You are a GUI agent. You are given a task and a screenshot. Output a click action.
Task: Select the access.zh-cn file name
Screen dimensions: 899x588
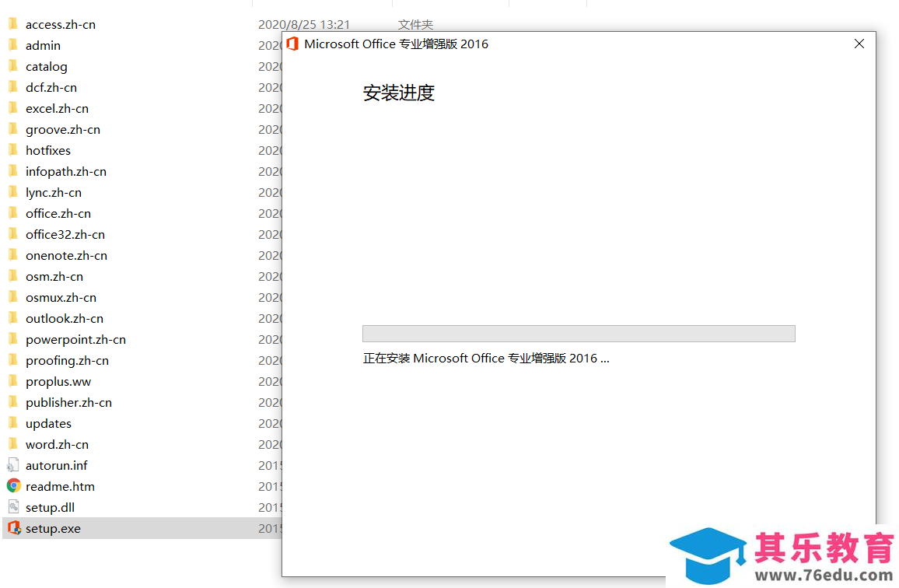[x=61, y=25]
